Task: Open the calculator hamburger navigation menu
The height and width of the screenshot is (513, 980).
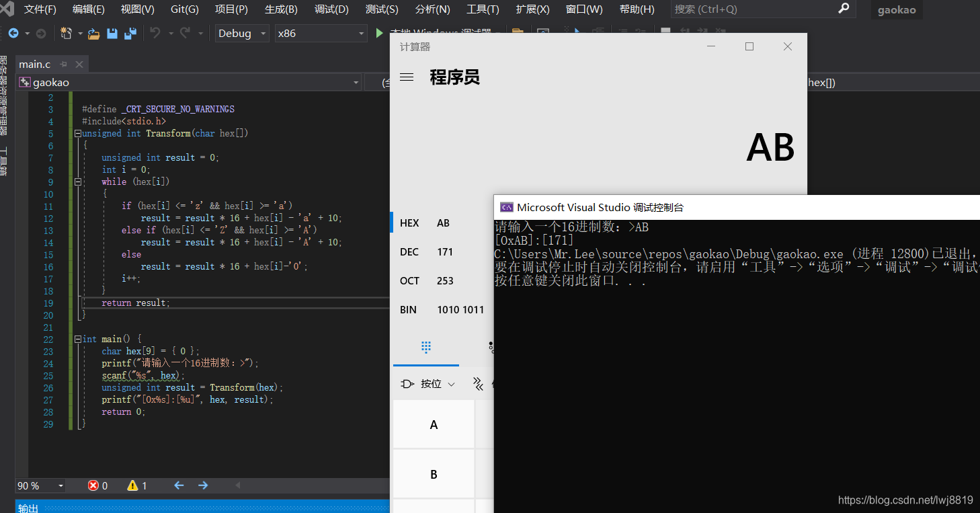Action: [x=407, y=77]
